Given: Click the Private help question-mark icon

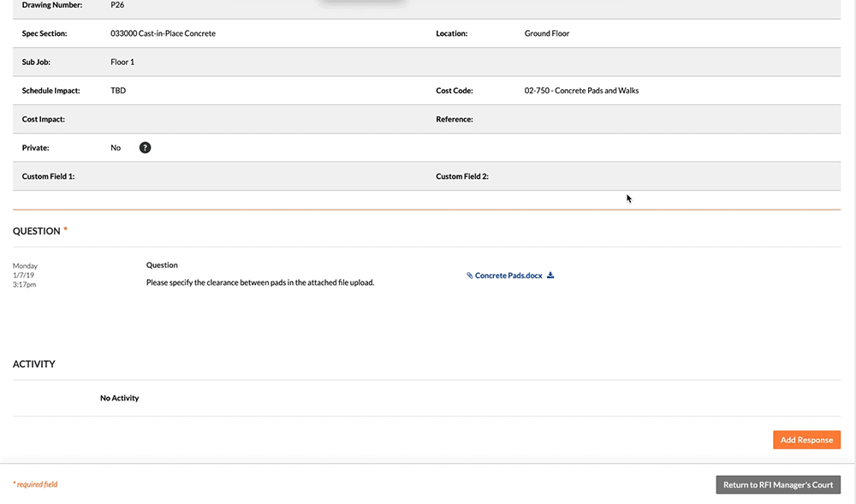Looking at the screenshot, I should [x=145, y=147].
